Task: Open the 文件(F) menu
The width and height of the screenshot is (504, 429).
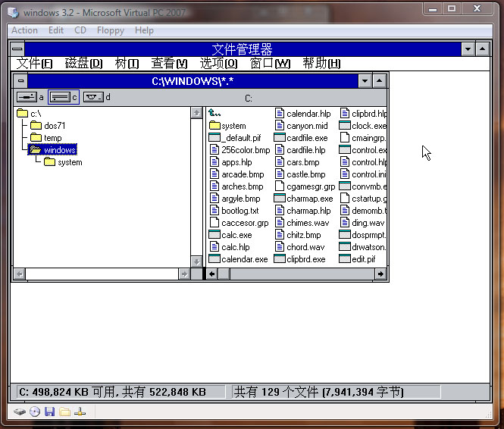Action: click(34, 64)
